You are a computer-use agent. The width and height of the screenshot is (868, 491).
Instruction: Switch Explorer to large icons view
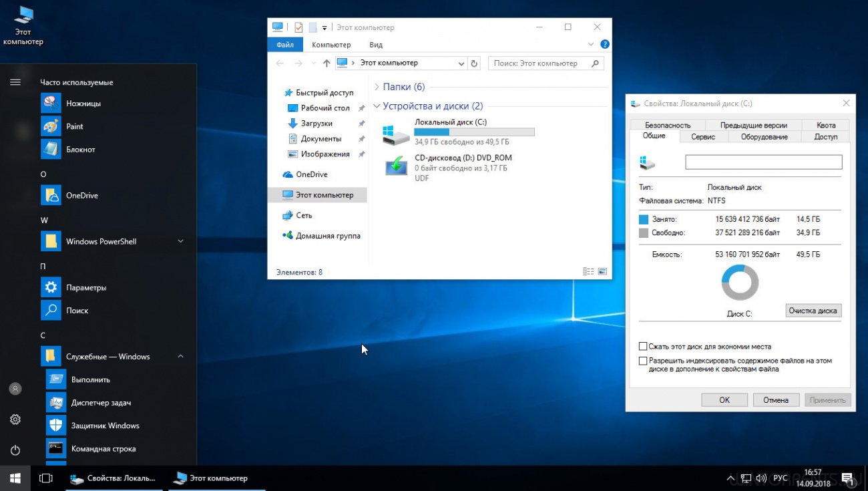[602, 272]
